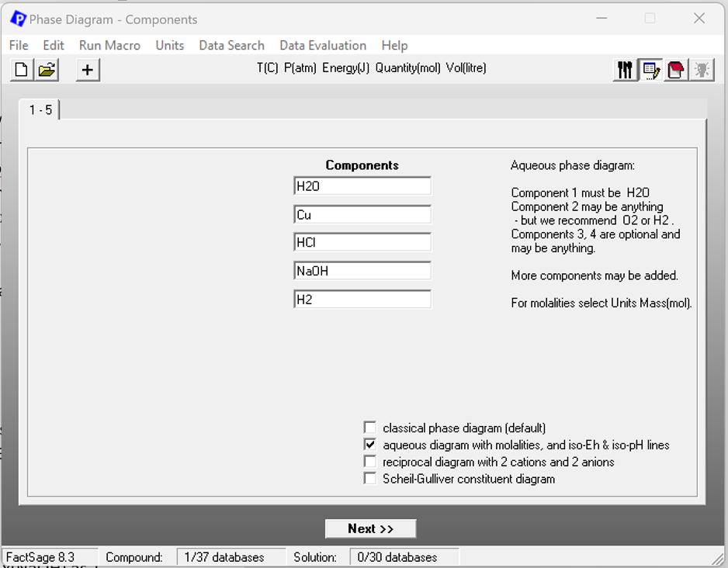This screenshot has width=728, height=568.
Task: Click the greyed lightbulb toolbar icon
Action: (702, 70)
